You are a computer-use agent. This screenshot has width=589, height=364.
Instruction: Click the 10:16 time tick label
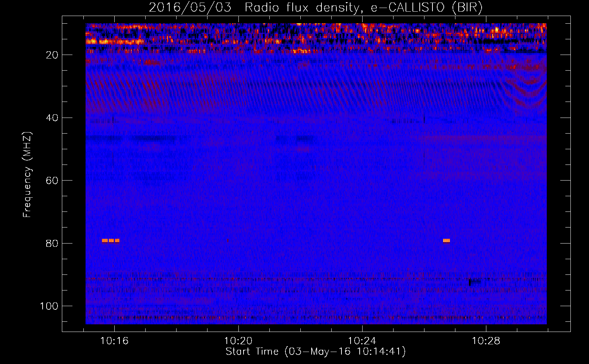click(114, 341)
